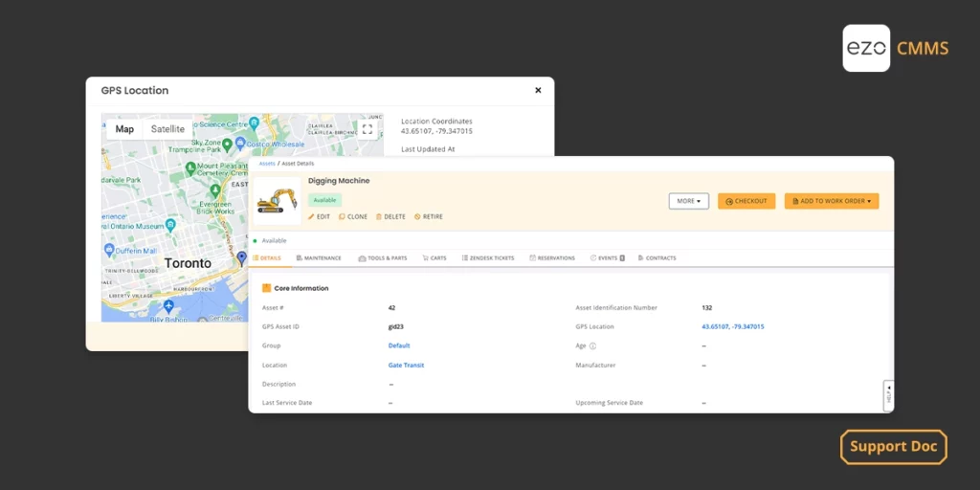Open the MAINTENANCE tab

pos(319,258)
